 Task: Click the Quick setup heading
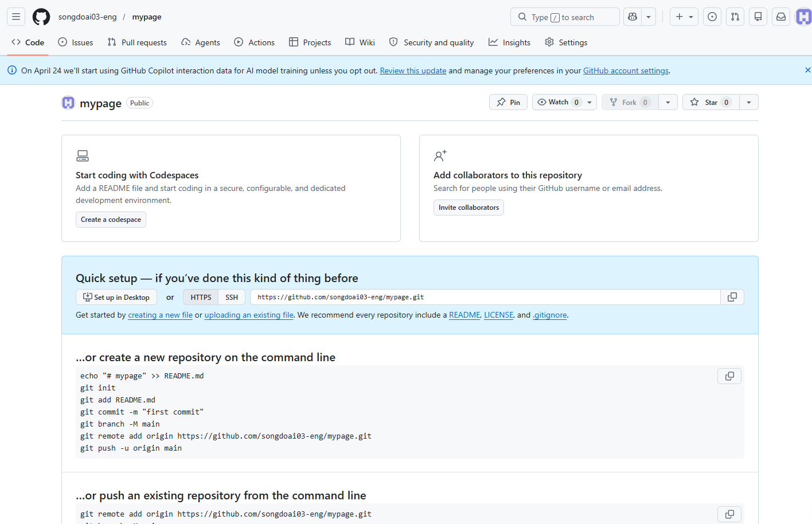tap(217, 278)
